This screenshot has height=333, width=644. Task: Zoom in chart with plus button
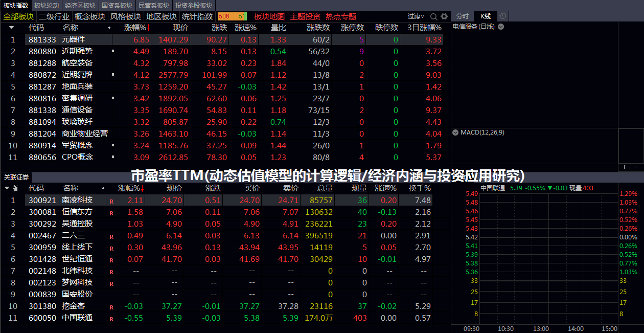pos(625,167)
